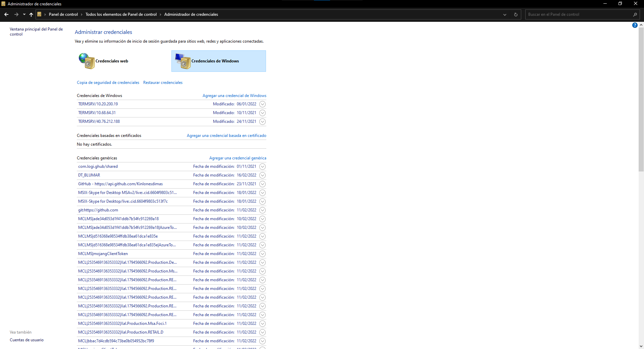Image resolution: width=644 pixels, height=349 pixels.
Task: Click the vertical scrollbar down arrow
Action: tap(641, 346)
